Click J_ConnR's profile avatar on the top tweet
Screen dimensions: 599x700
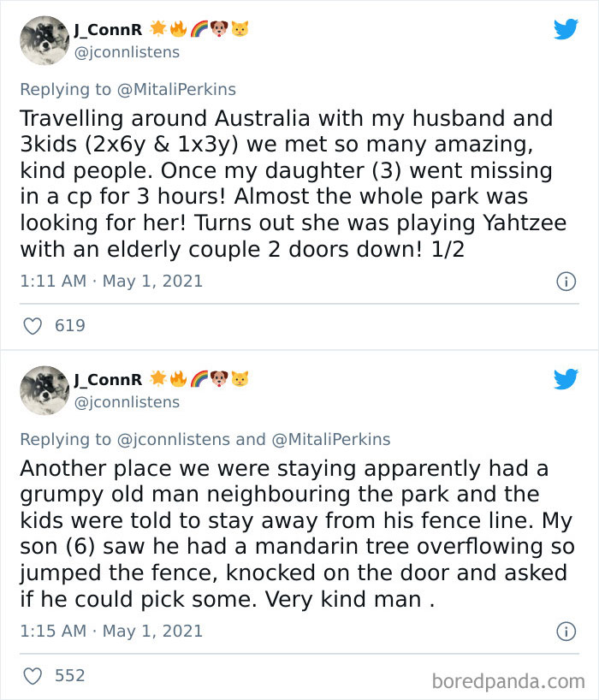(44, 40)
